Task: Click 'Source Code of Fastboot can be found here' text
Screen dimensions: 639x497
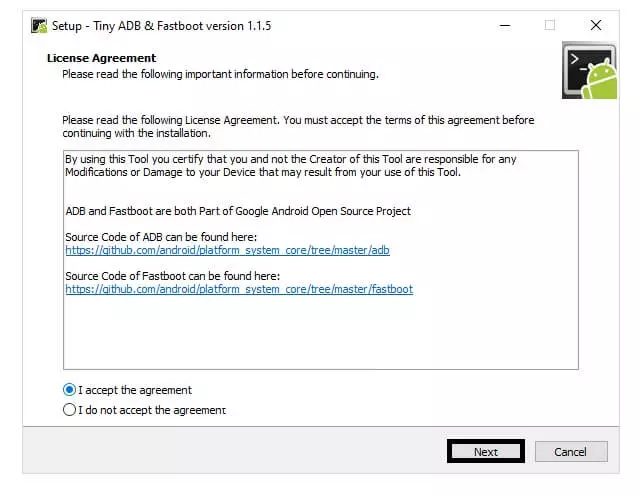Action: 172,276
